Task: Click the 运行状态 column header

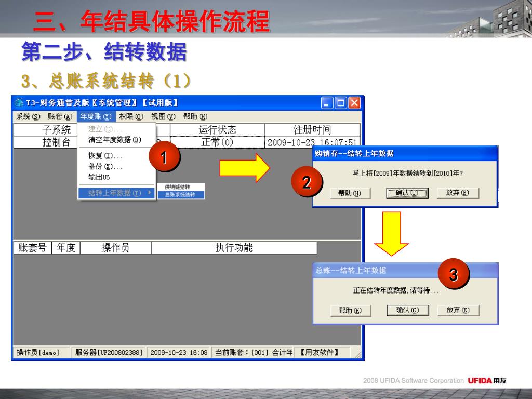Action: 217,129
